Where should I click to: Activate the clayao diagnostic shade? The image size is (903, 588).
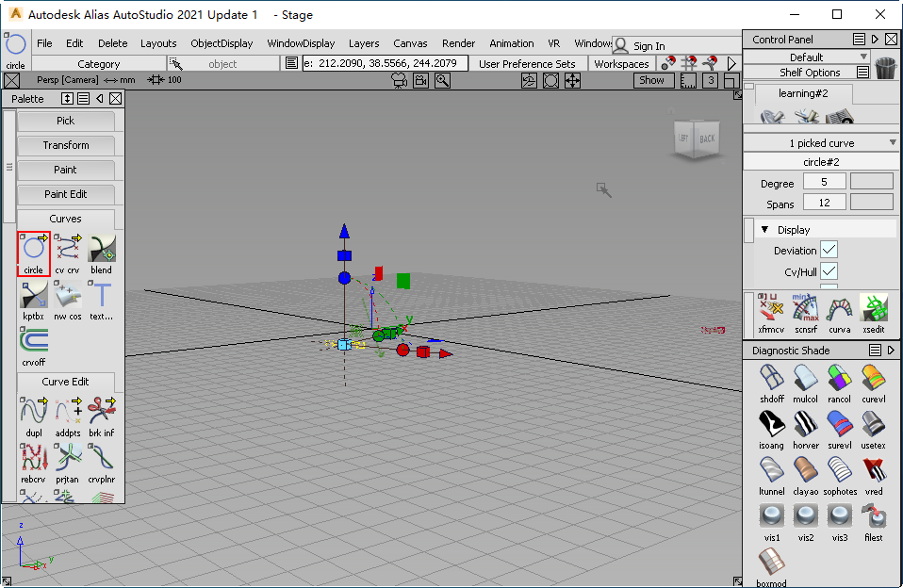tap(805, 476)
